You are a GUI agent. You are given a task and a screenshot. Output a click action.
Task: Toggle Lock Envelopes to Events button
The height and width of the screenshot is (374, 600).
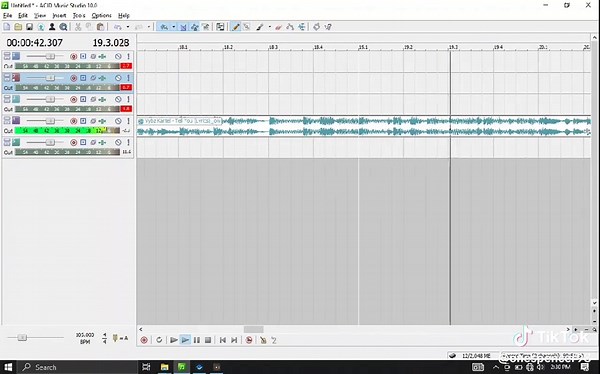[x=195, y=27]
